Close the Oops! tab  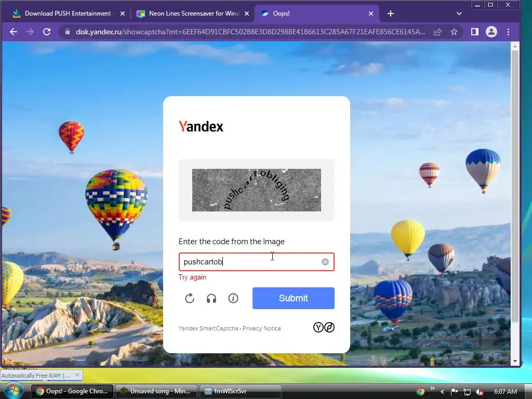coord(371,14)
